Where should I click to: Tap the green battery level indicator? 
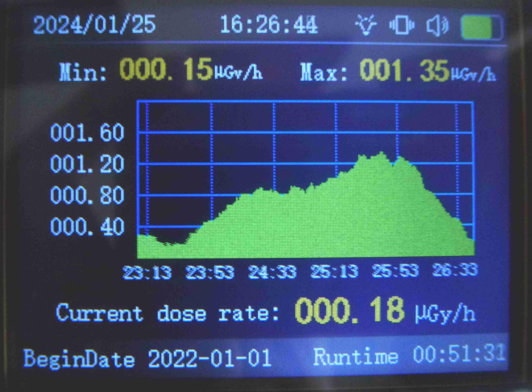tap(482, 27)
